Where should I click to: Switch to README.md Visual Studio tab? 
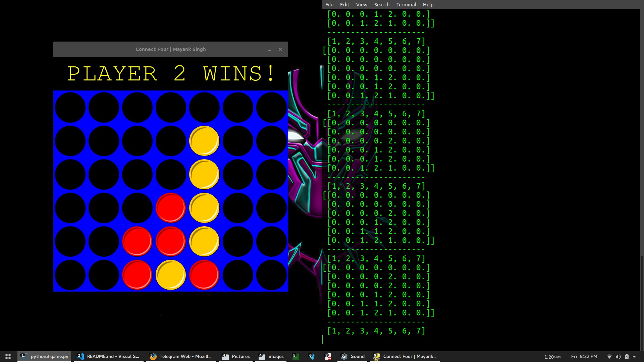click(108, 356)
